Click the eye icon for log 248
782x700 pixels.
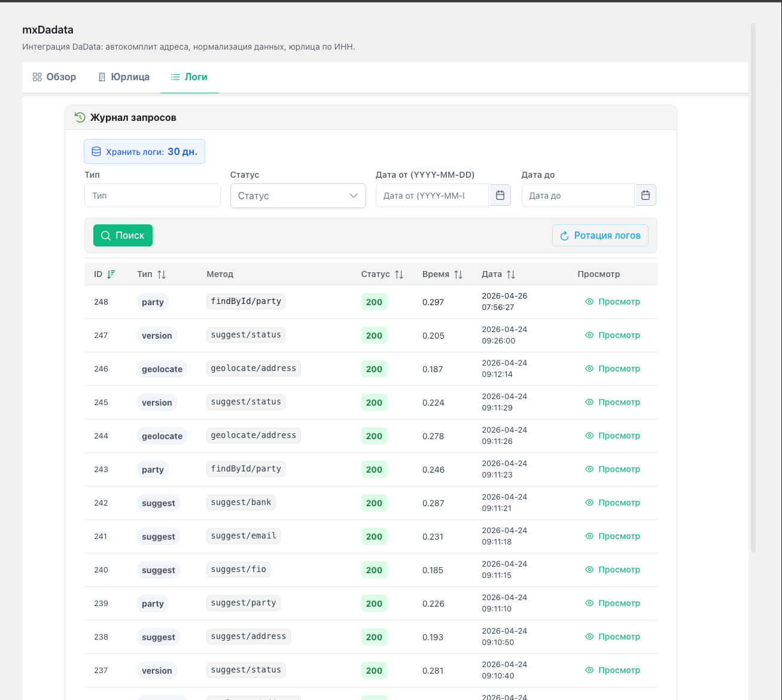coord(589,302)
